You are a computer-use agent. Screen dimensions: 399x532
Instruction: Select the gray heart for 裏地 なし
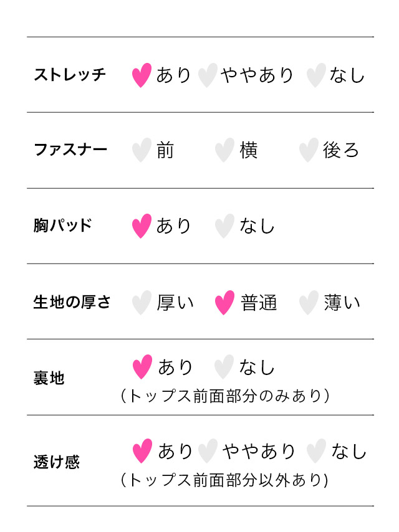click(224, 367)
